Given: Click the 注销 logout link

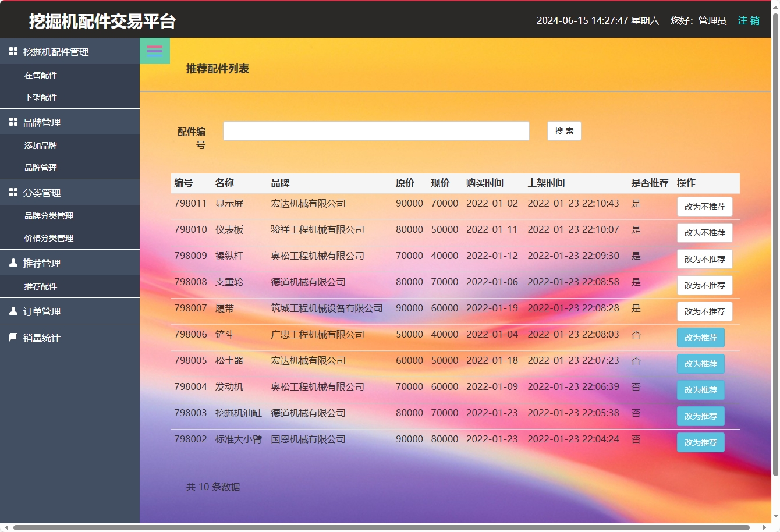Looking at the screenshot, I should (748, 20).
